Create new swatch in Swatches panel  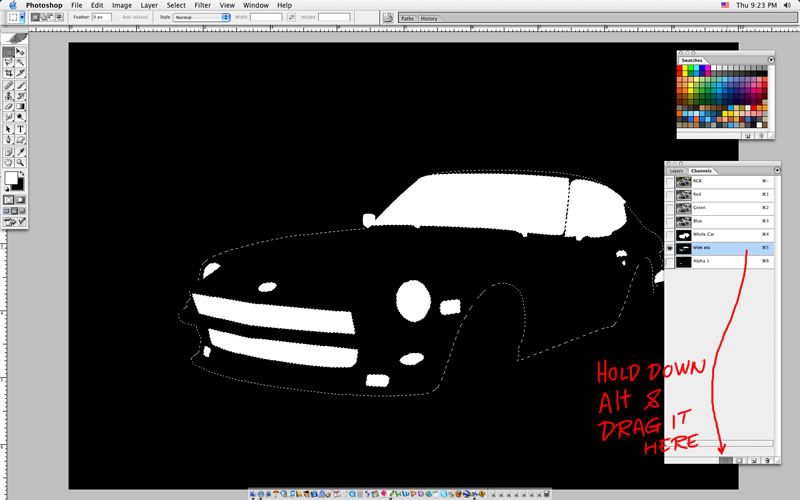pyautogui.click(x=746, y=134)
